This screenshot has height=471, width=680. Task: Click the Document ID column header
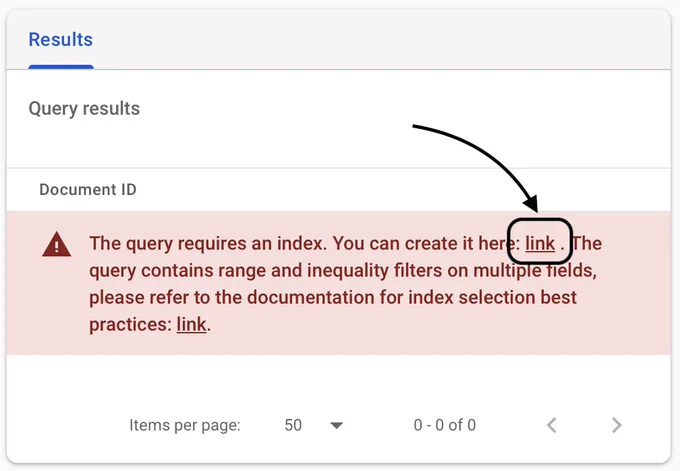[88, 189]
